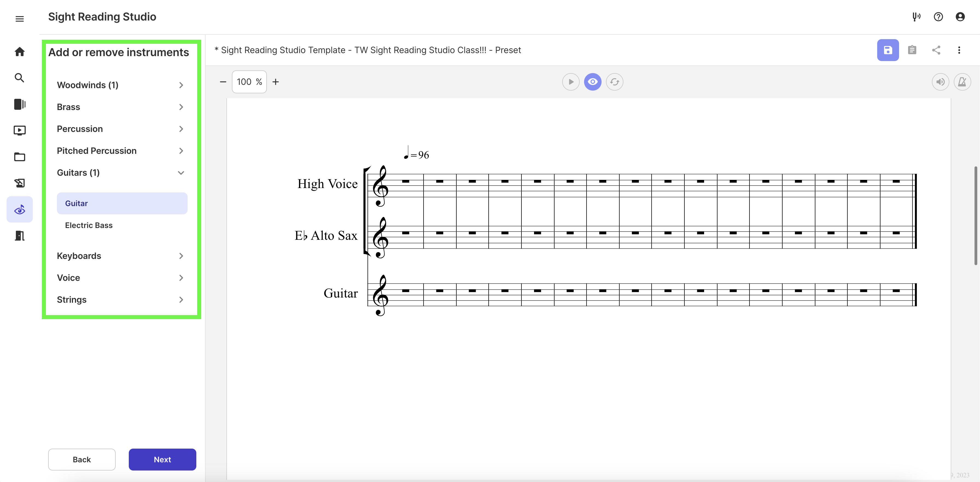Click the home icon in sidebar
The image size is (980, 482).
tap(19, 51)
